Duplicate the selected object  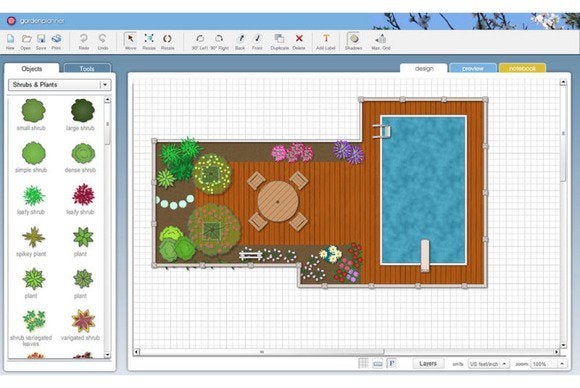coord(280,41)
